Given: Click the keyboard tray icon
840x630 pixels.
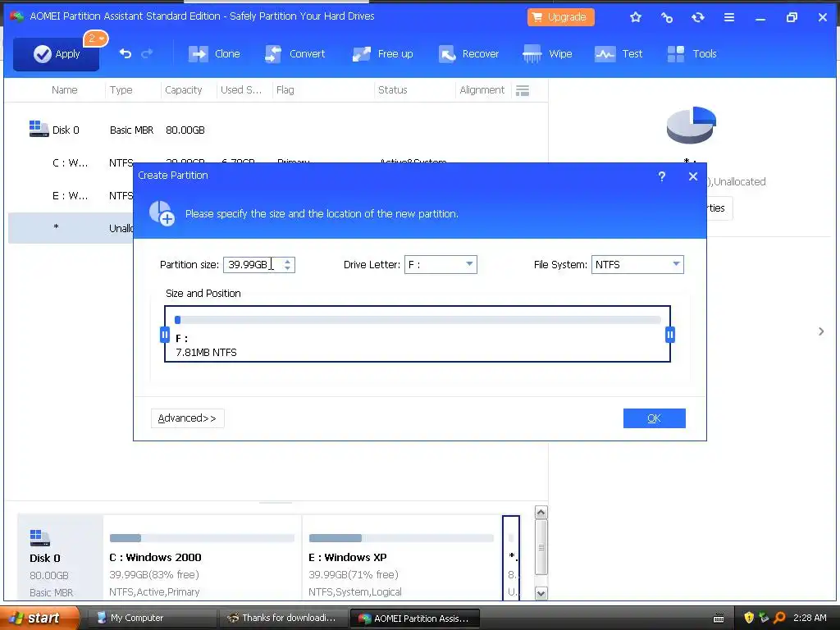Looking at the screenshot, I should point(719,619).
